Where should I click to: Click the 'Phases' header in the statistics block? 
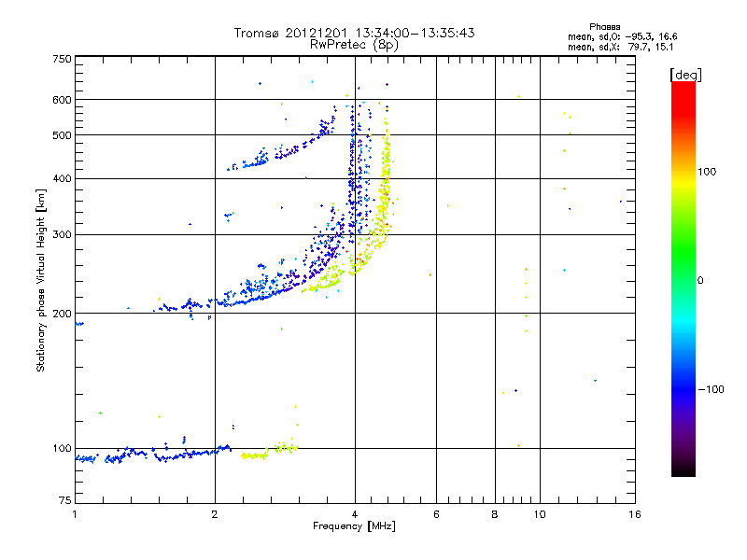[x=604, y=27]
